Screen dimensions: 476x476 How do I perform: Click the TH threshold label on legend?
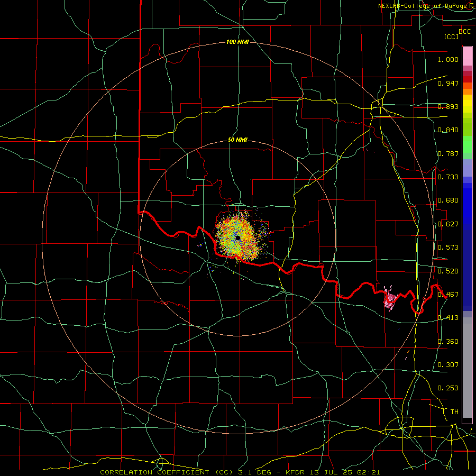(454, 412)
